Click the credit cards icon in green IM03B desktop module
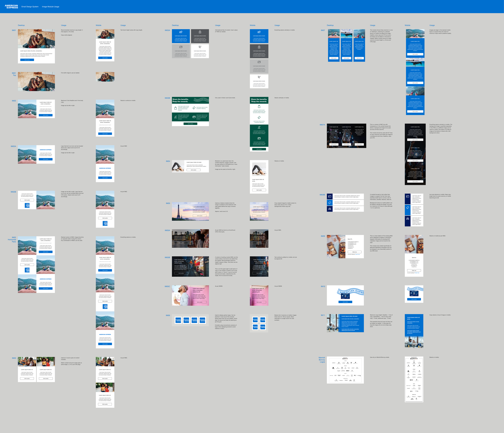The image size is (504, 433). tap(194, 117)
